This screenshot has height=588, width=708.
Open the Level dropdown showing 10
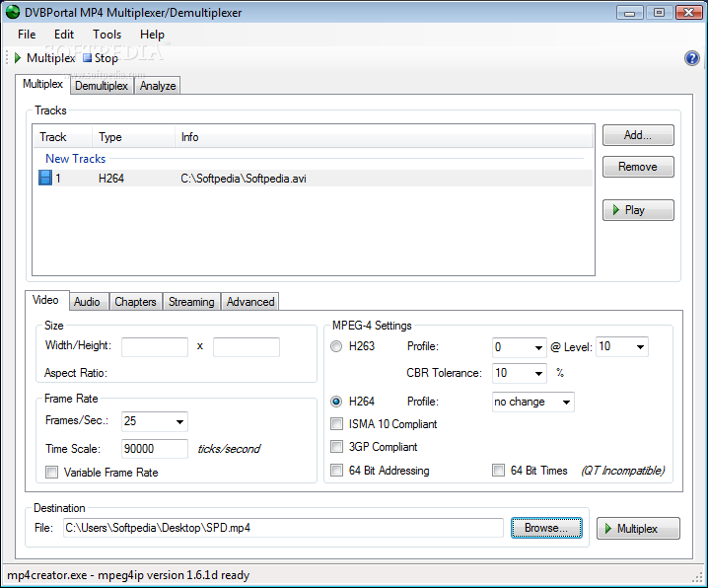point(622,347)
